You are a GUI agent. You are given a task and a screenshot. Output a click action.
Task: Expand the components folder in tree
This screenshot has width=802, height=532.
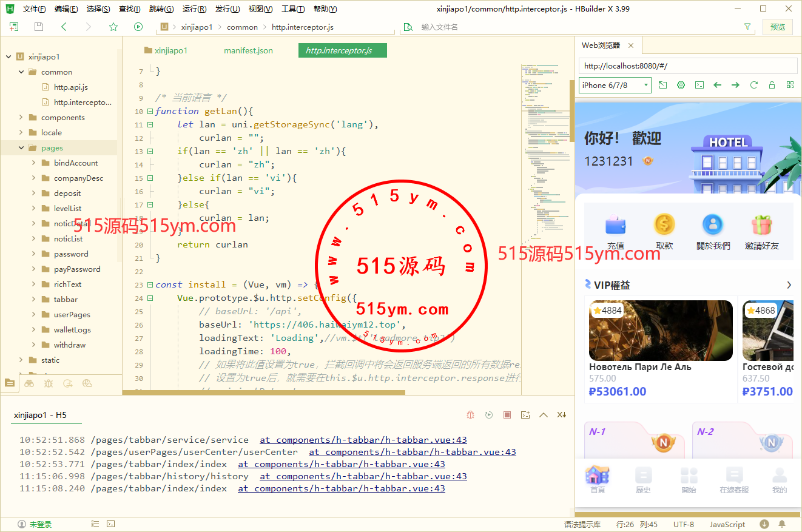click(x=21, y=118)
